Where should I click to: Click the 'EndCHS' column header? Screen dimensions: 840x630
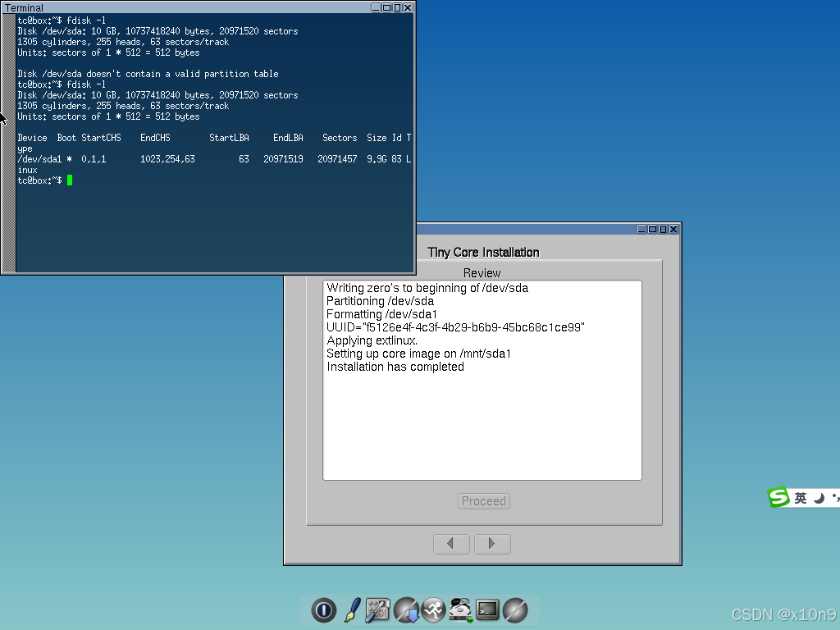pyautogui.click(x=155, y=138)
